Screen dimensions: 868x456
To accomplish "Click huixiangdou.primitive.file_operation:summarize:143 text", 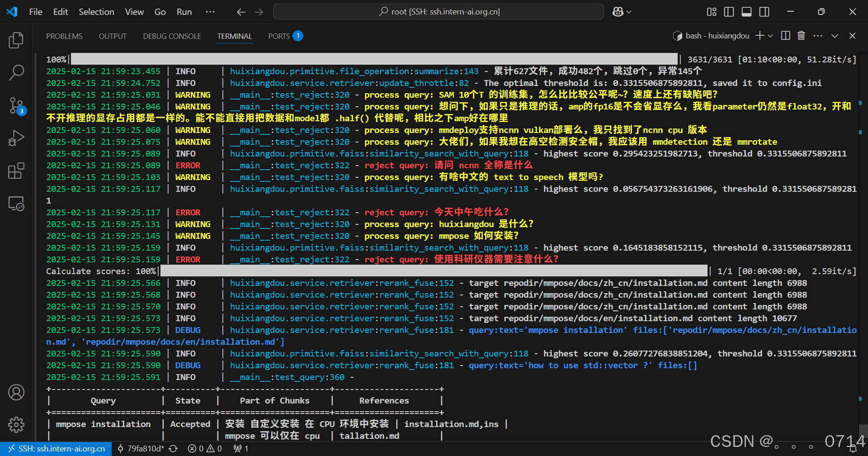I will [x=354, y=71].
